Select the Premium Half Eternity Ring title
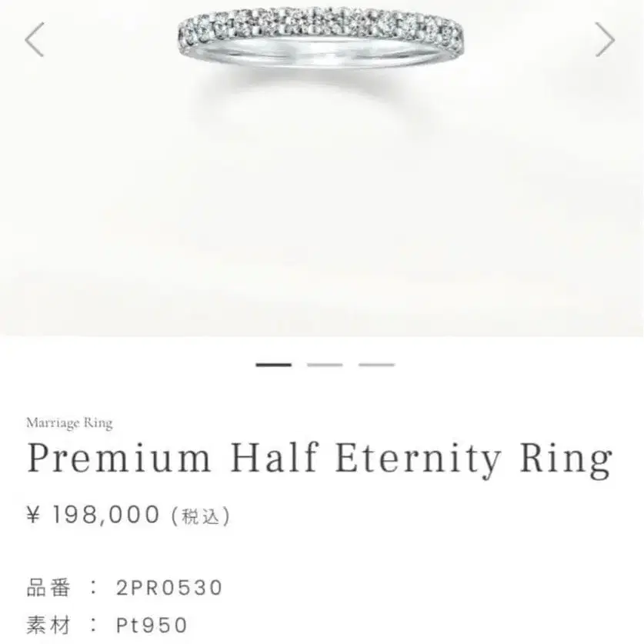 (319, 459)
